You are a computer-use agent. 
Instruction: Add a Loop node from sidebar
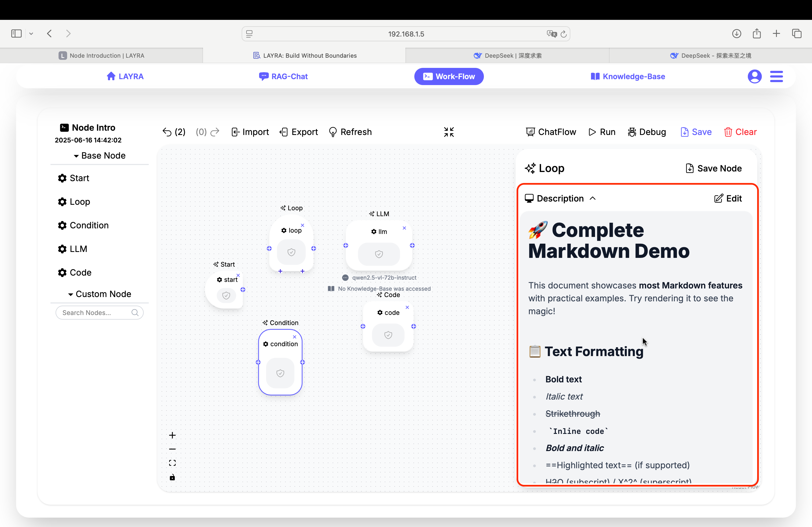pyautogui.click(x=74, y=202)
